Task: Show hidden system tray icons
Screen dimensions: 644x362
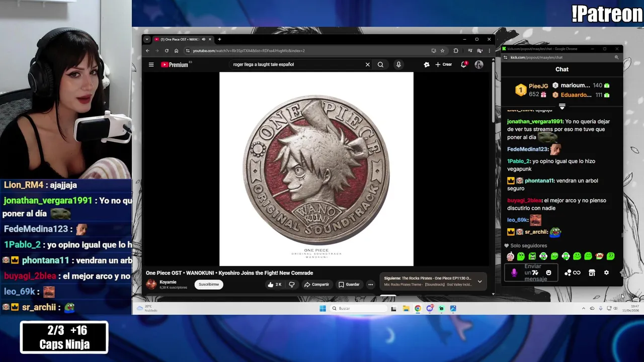Action: (x=584, y=308)
